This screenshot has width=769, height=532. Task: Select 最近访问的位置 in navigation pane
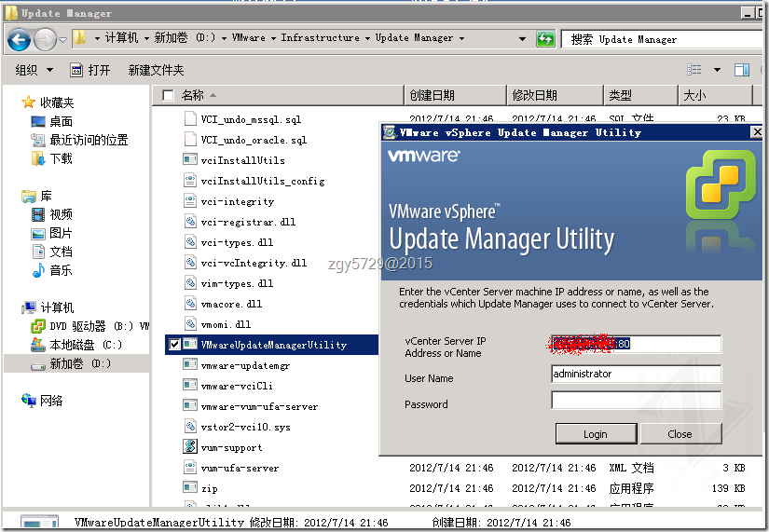79,140
